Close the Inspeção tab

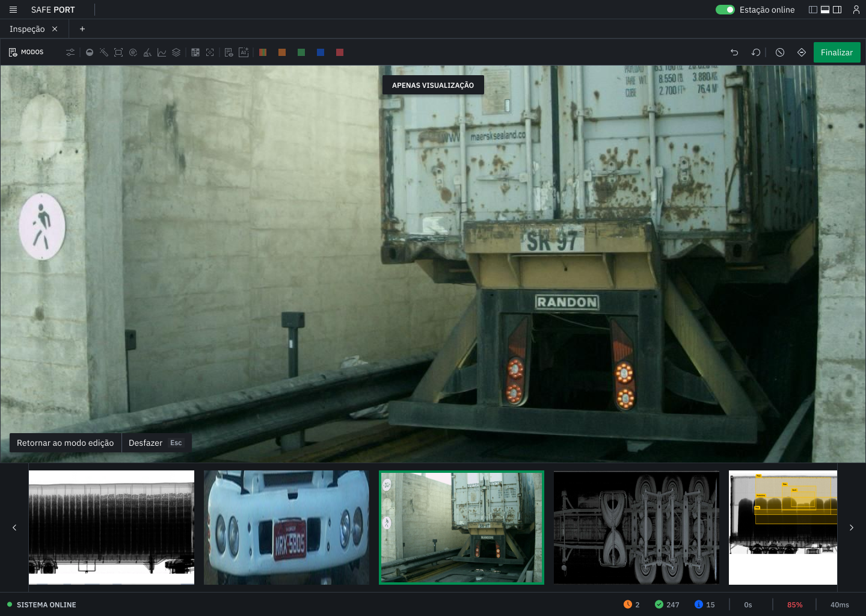click(55, 29)
